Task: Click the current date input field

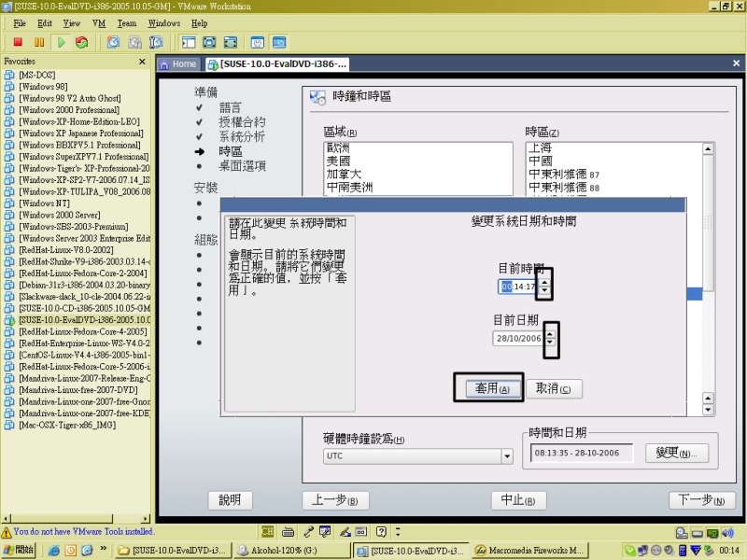Action: (x=518, y=339)
